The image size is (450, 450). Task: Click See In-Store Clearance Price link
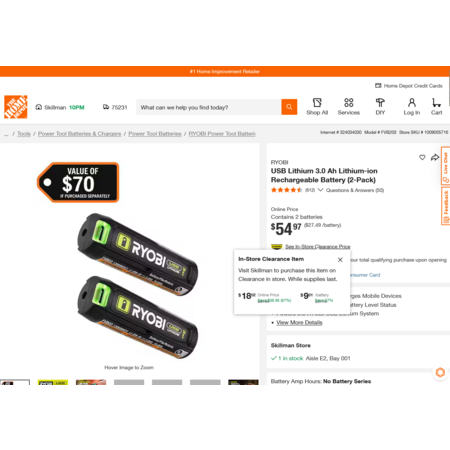[317, 247]
